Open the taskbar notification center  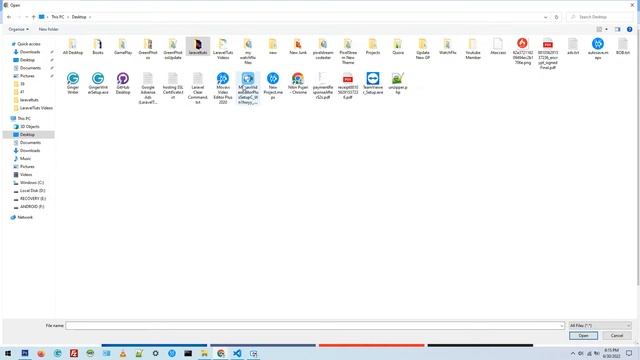(629, 353)
